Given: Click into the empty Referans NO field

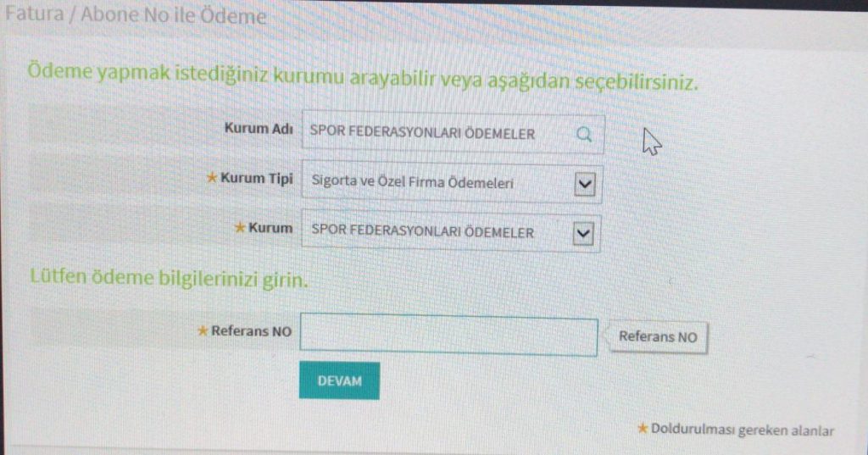Looking at the screenshot, I should [448, 335].
